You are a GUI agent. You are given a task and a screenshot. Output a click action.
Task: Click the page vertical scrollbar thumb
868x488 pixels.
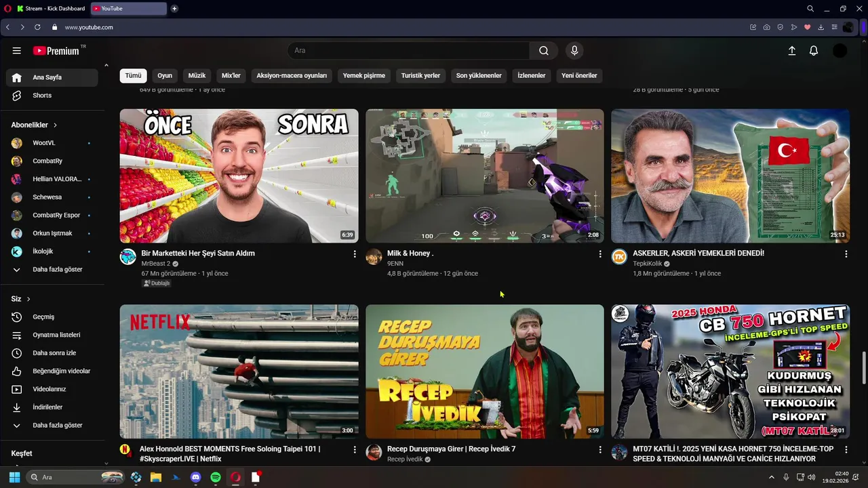(864, 368)
